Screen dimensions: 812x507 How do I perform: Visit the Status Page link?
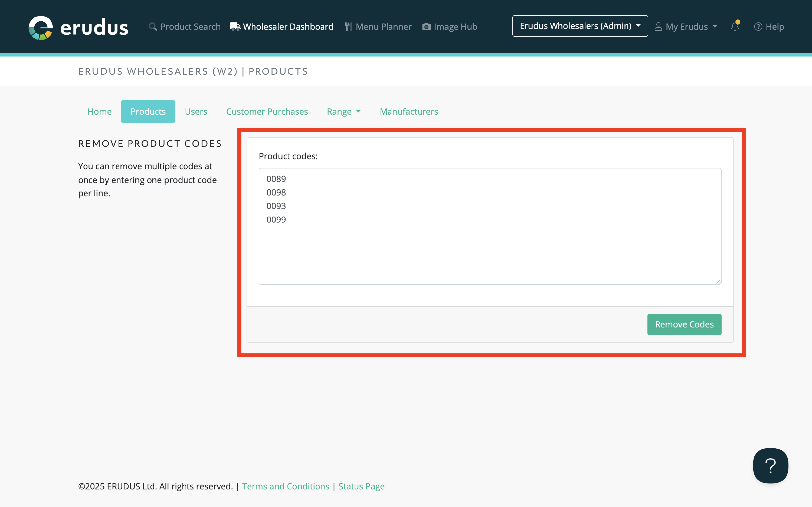pos(361,486)
